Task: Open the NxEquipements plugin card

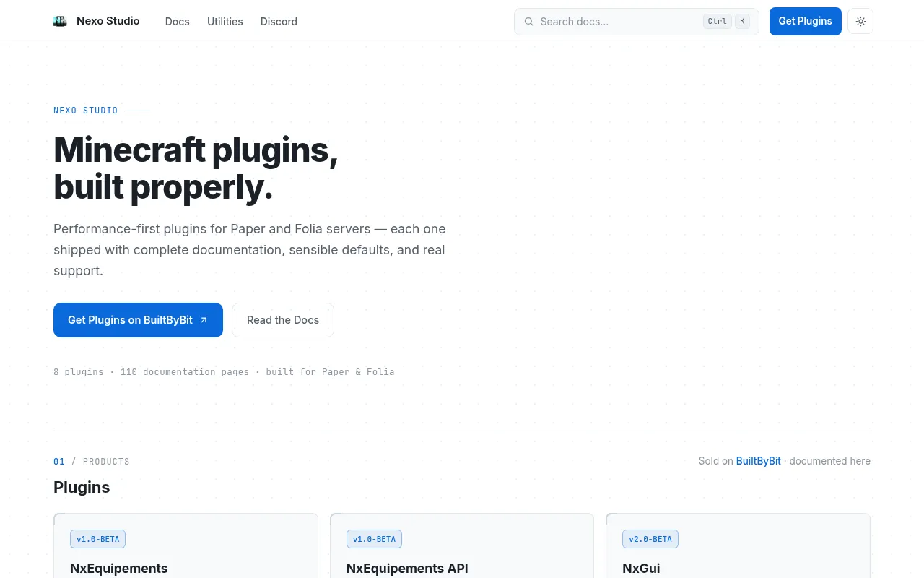Action: 186,545
